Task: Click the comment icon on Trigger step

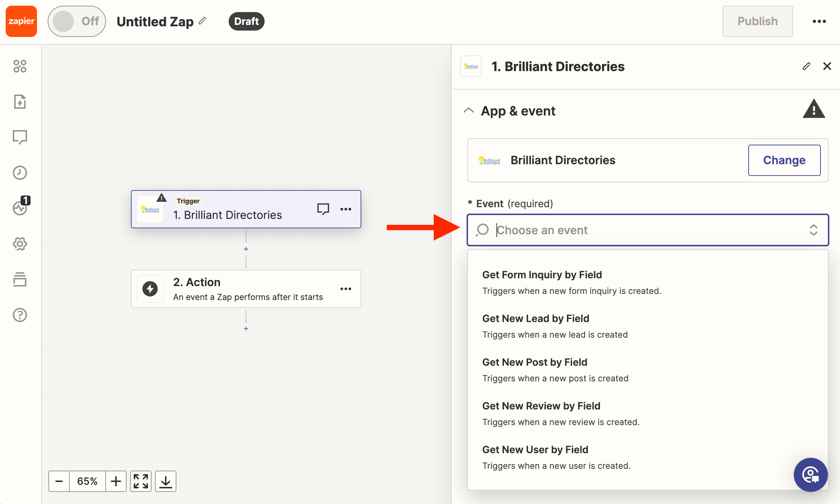Action: 323,209
